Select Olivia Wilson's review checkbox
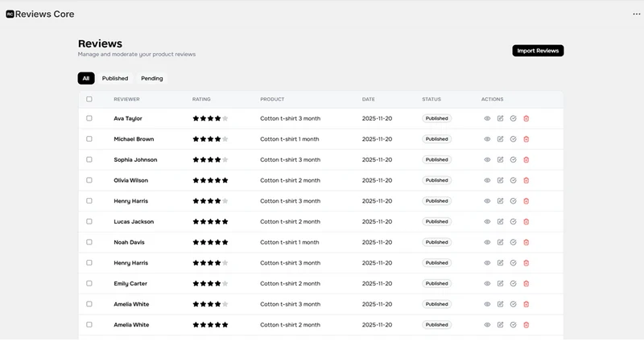The image size is (644, 362). pos(89,180)
